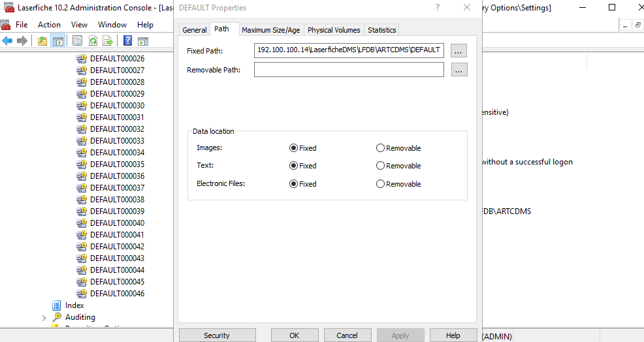Select Fixed for Images data location
Screen dimensions: 644x342
pyautogui.click(x=293, y=148)
